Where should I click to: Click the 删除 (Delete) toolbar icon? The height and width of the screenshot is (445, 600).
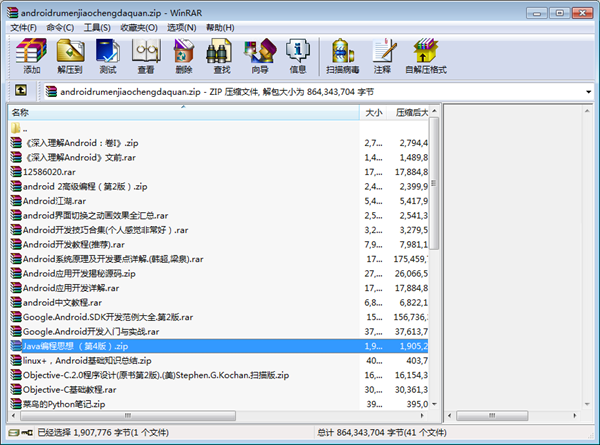click(184, 50)
